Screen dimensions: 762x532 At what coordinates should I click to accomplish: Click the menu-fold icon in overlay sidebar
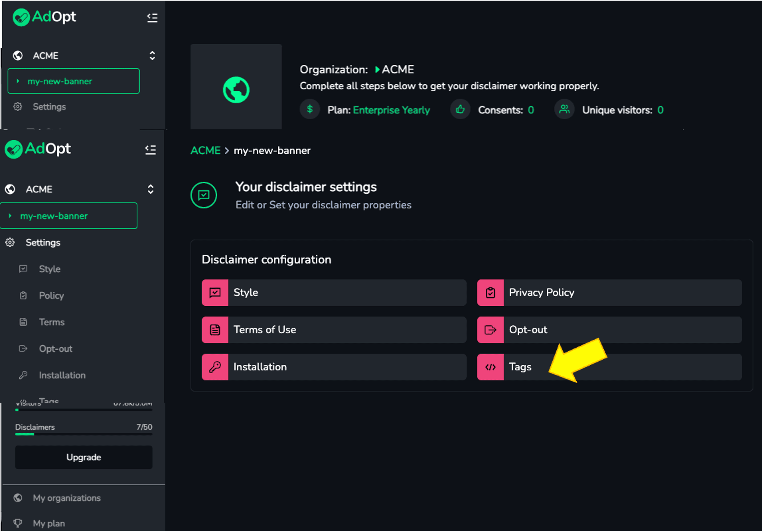[151, 150]
